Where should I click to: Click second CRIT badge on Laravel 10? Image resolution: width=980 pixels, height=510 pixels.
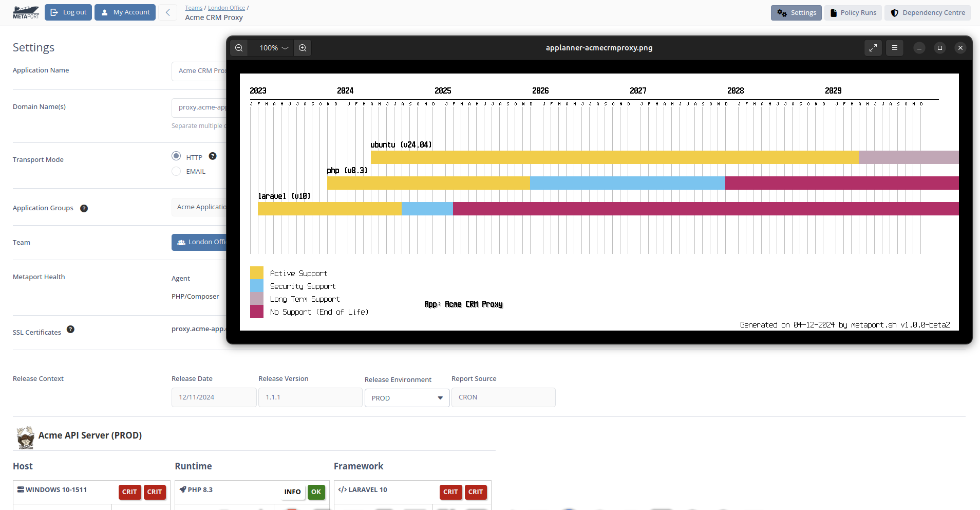pyautogui.click(x=476, y=492)
